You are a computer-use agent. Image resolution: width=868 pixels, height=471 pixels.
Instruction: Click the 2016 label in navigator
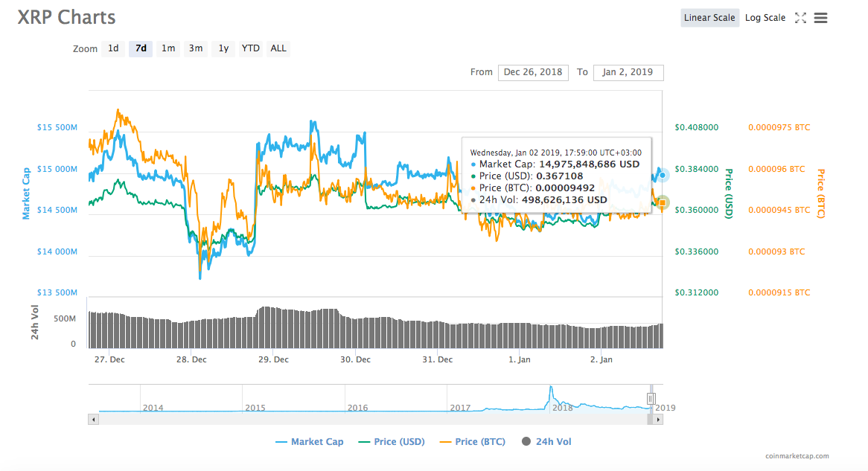[x=357, y=408]
